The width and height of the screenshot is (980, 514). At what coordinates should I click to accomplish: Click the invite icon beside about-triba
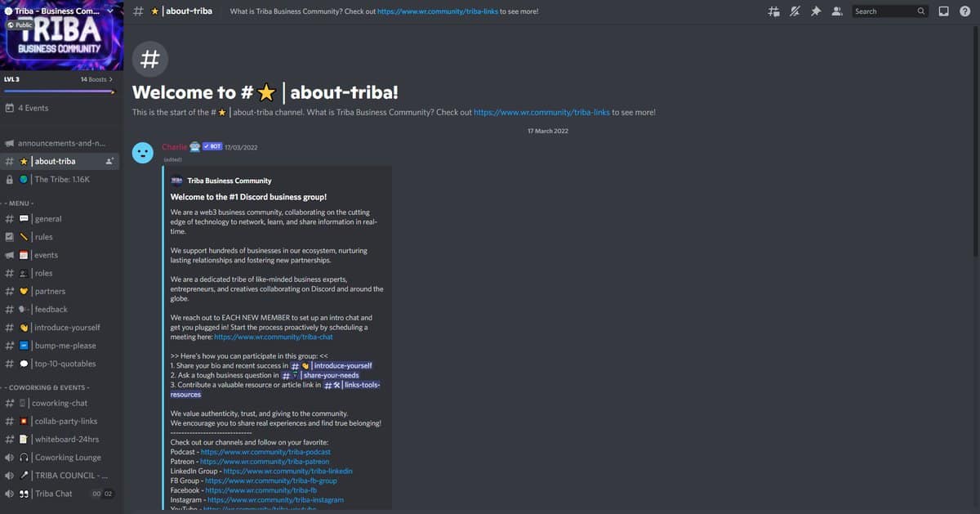[109, 162]
